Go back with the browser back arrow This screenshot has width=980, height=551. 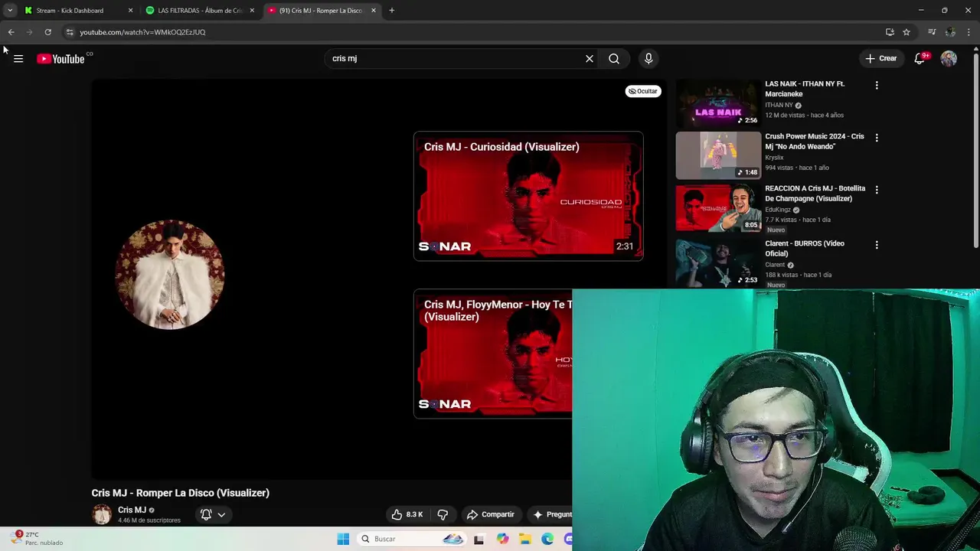pyautogui.click(x=11, y=32)
